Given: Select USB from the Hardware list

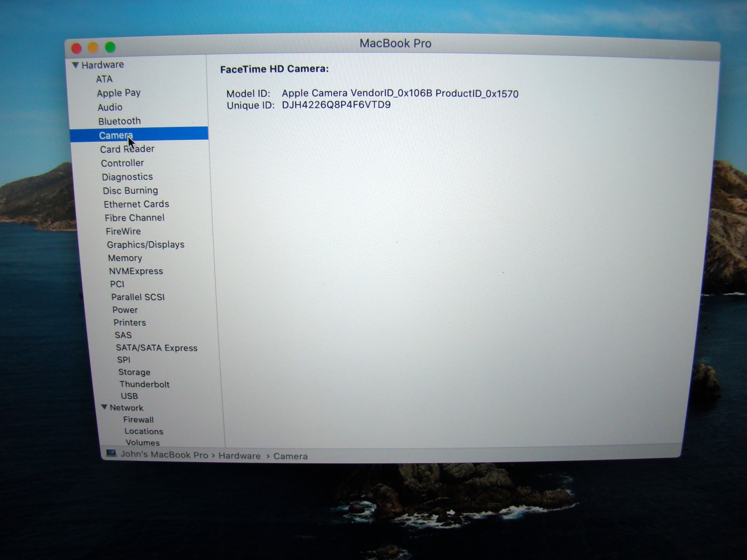Looking at the screenshot, I should click(x=129, y=396).
